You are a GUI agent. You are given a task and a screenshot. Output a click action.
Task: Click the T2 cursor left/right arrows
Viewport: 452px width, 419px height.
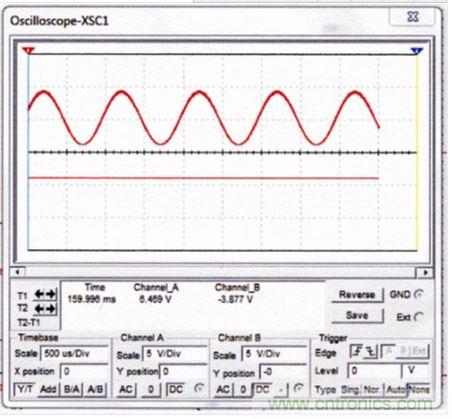(x=45, y=309)
